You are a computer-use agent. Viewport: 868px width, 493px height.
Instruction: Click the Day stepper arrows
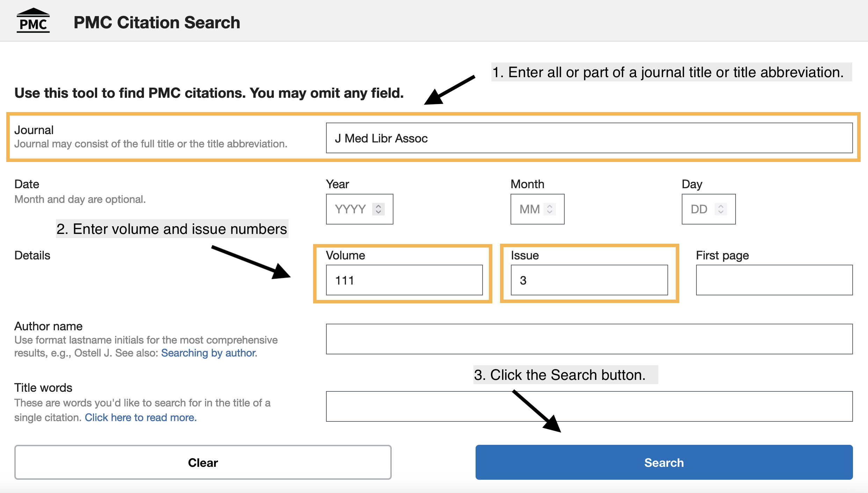(x=721, y=209)
